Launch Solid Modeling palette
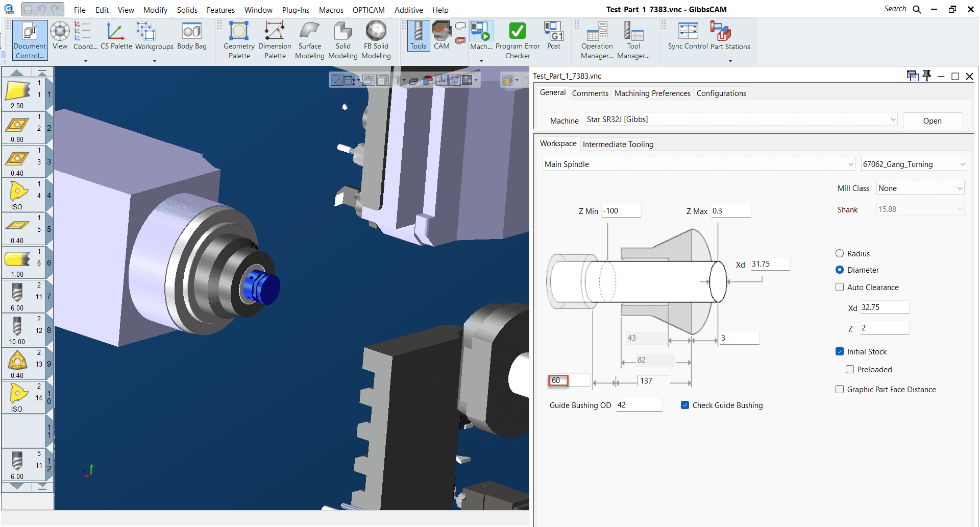 (343, 41)
